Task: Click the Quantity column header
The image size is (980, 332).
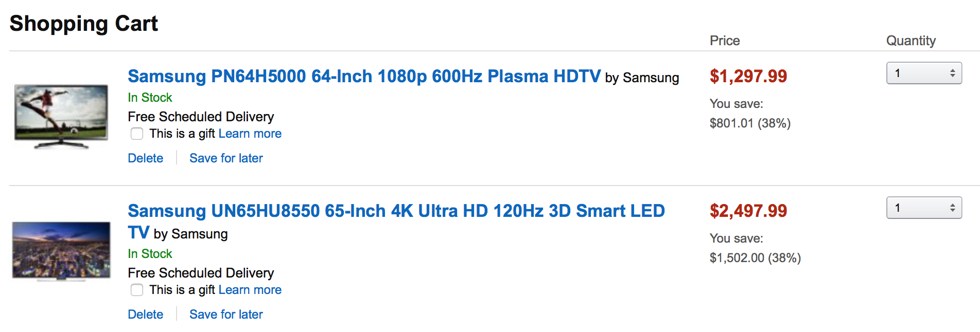Action: coord(911,41)
